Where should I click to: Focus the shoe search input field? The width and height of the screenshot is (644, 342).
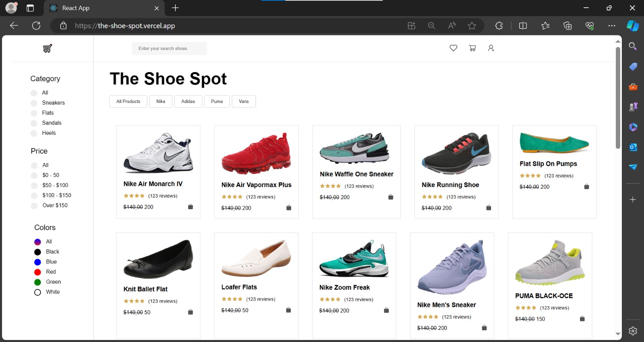tap(169, 48)
